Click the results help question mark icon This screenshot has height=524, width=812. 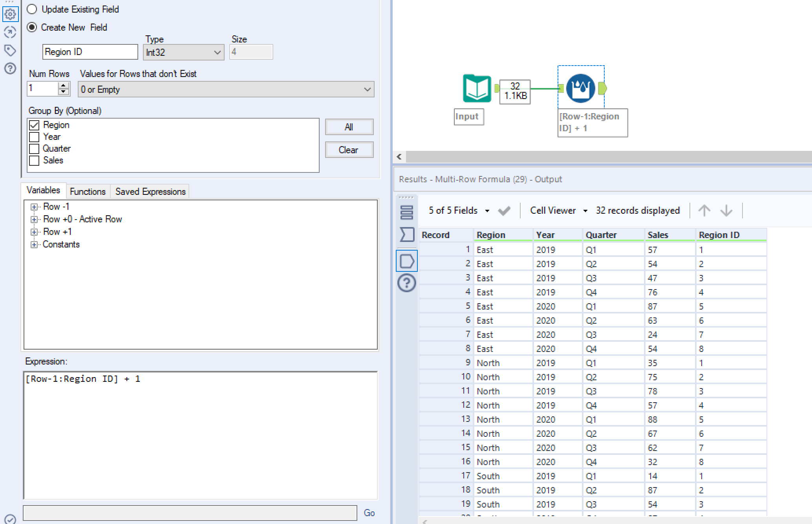[x=406, y=283]
